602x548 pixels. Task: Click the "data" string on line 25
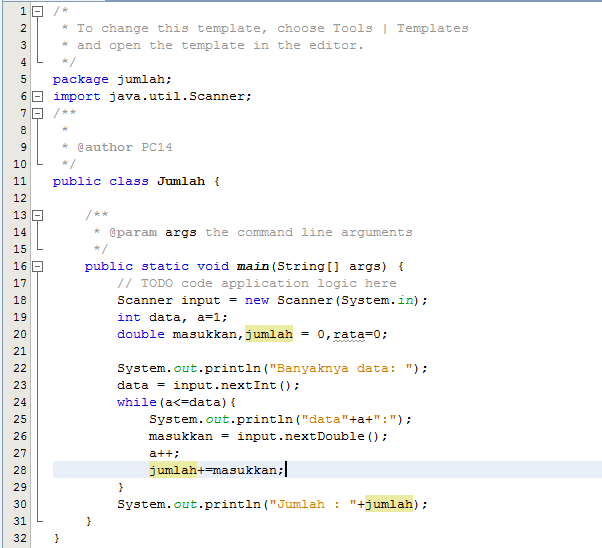click(325, 419)
